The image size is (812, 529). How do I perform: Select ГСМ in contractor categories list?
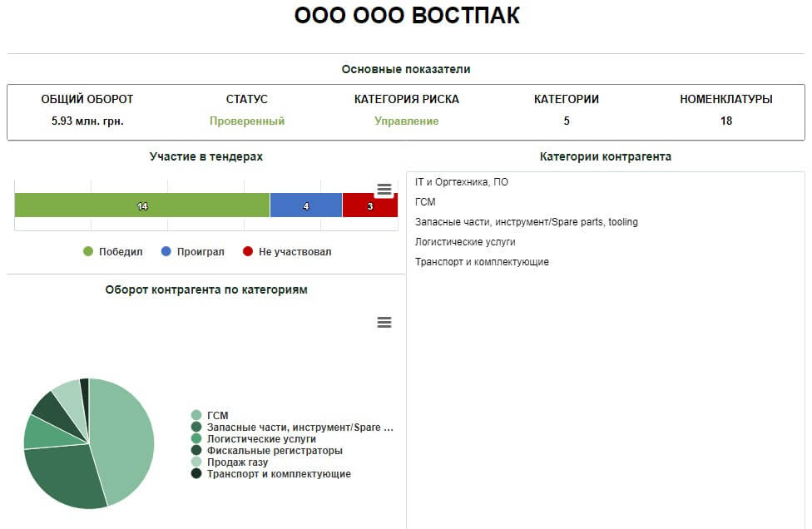425,202
